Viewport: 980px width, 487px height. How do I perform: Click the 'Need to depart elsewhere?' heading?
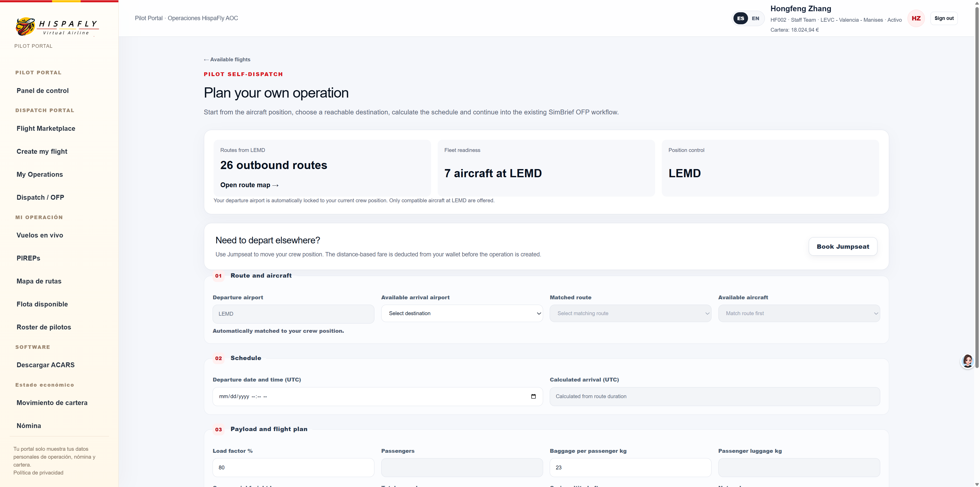coord(268,240)
